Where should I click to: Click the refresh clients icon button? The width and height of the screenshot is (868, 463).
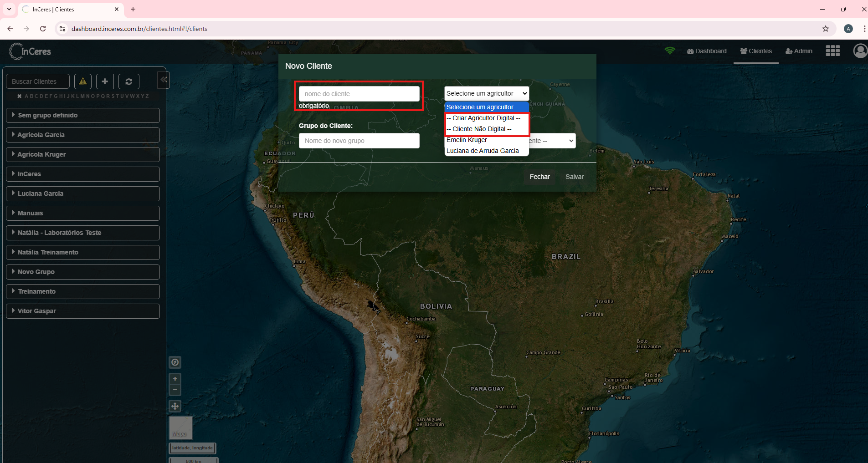[129, 81]
